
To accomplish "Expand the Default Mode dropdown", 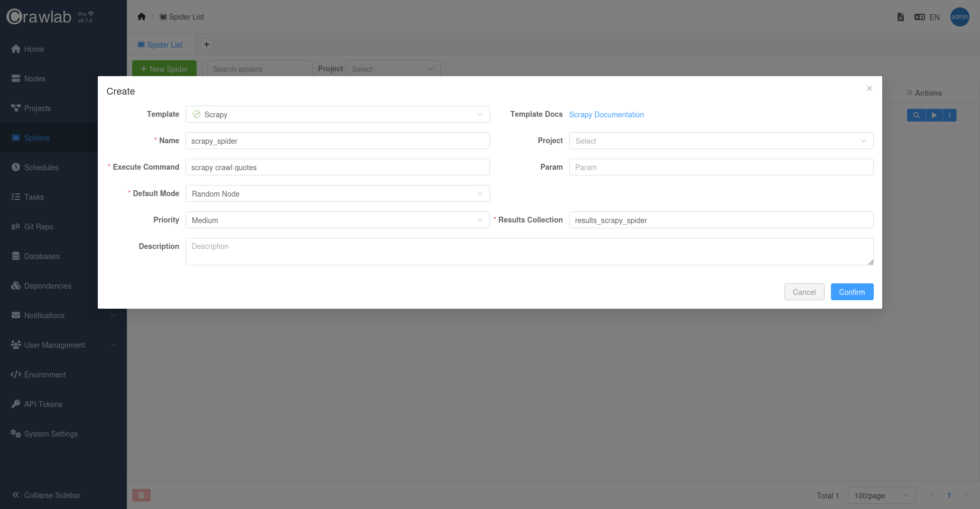I will 337,194.
